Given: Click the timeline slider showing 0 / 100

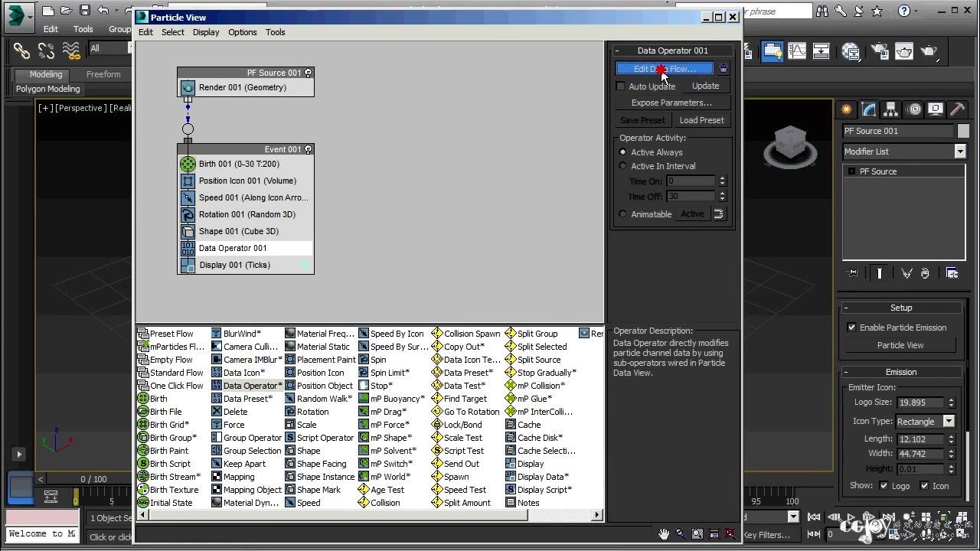Looking at the screenshot, I should point(95,479).
